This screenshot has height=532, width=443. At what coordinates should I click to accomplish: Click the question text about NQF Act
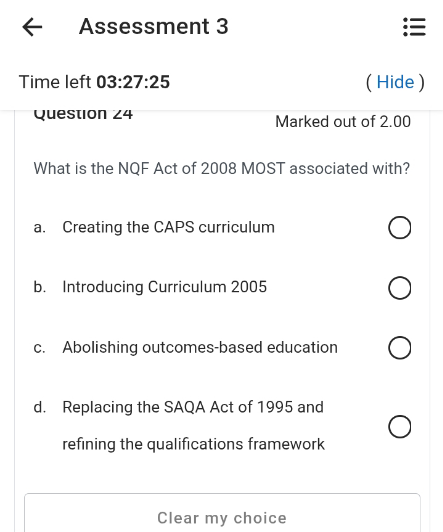[x=222, y=168]
